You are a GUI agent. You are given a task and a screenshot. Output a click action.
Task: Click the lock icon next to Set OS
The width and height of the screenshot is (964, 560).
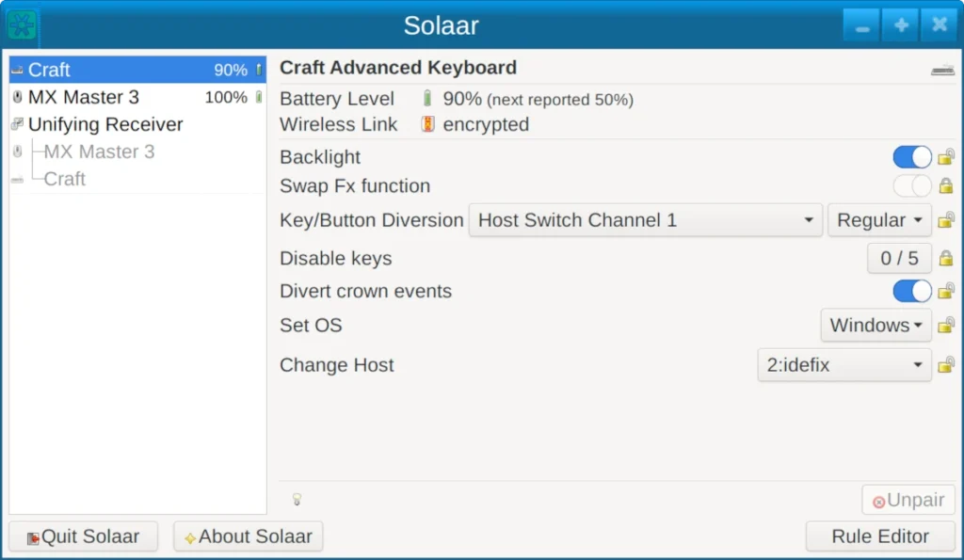[946, 326]
